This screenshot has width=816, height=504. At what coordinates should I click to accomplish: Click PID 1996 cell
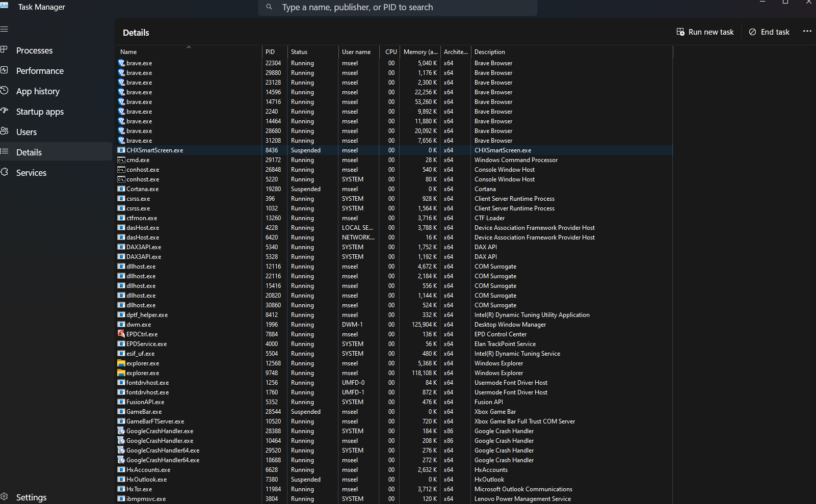(272, 325)
